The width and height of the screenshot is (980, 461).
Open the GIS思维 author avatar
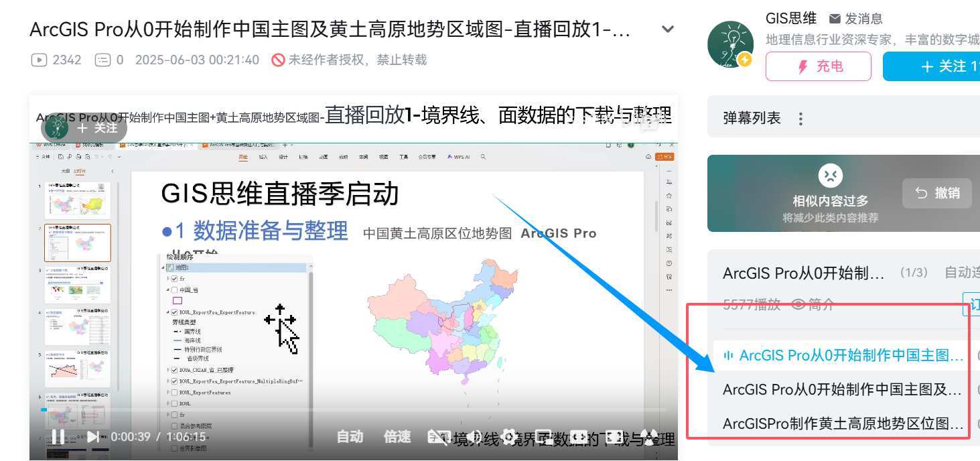coord(731,44)
